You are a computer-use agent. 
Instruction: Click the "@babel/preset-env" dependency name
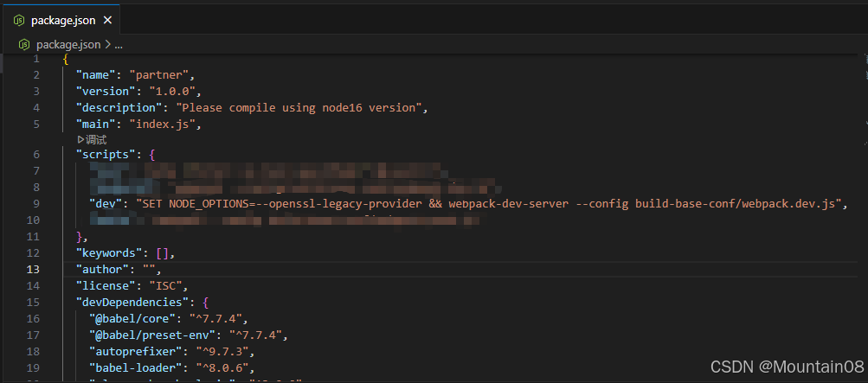coord(153,335)
